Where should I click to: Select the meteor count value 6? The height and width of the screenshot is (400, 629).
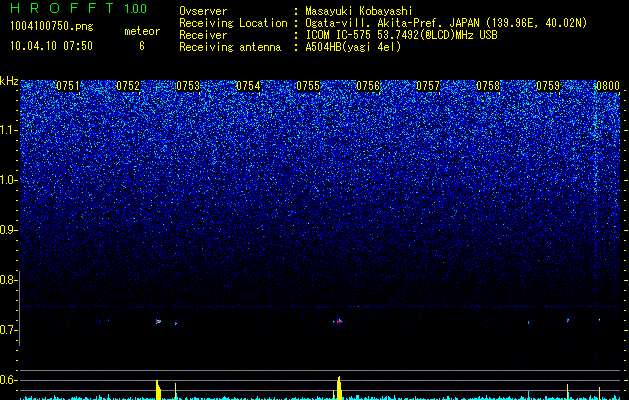point(142,46)
